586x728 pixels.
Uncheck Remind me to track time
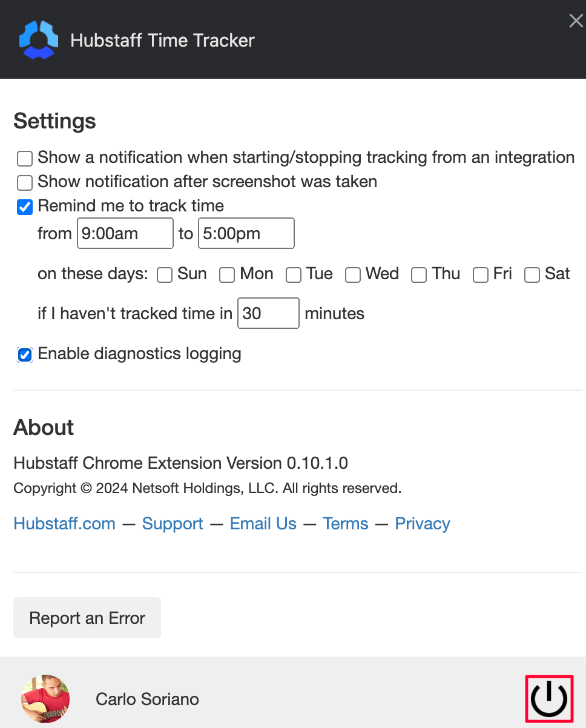tap(25, 207)
